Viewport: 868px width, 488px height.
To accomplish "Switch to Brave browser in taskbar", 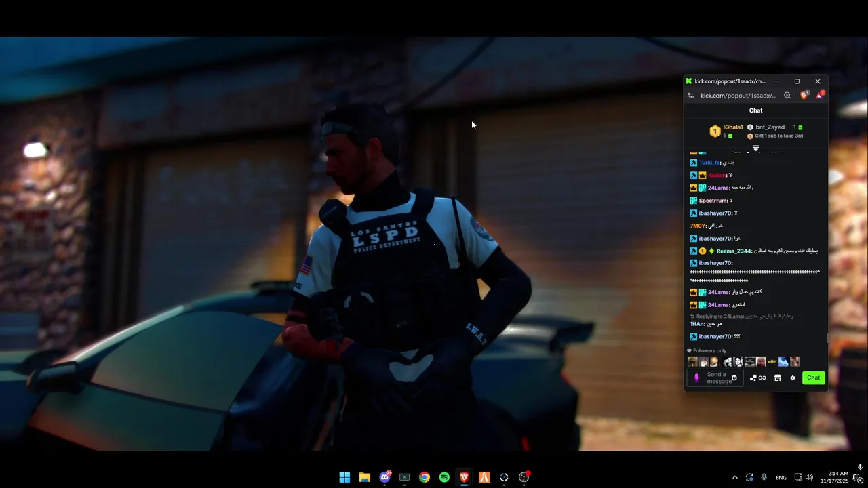I will tap(464, 477).
